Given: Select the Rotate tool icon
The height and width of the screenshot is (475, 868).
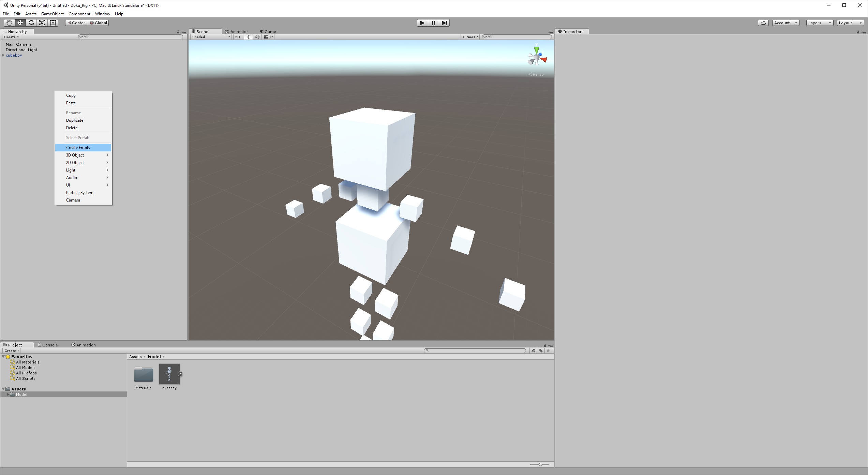Looking at the screenshot, I should [31, 23].
